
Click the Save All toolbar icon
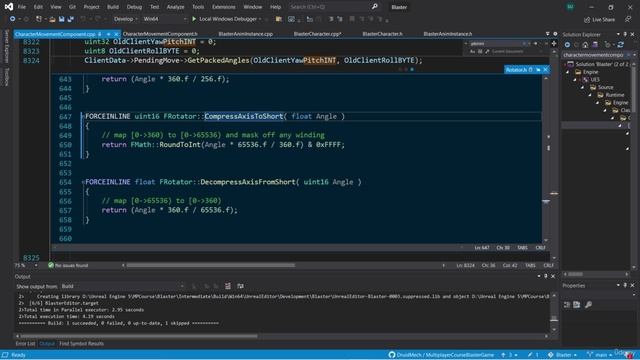(71, 19)
